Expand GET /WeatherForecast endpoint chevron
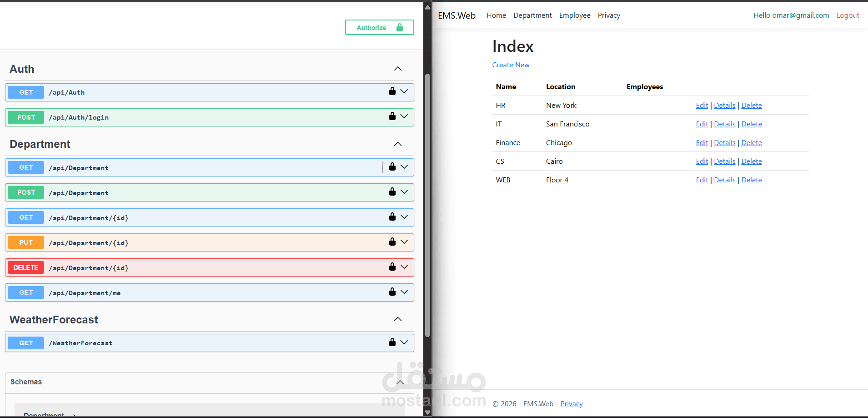This screenshot has height=418, width=868. click(404, 342)
